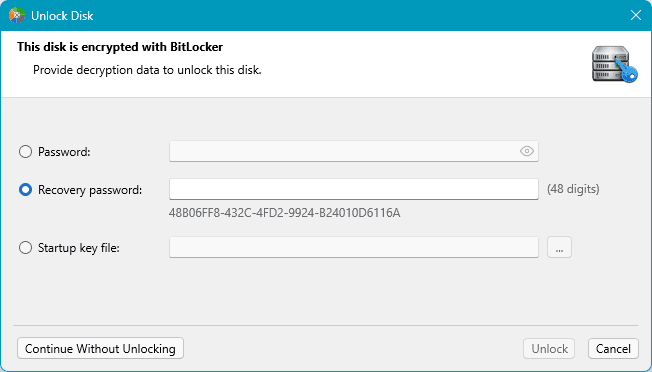Focus the Password input field
This screenshot has width=652, height=372.
[x=354, y=151]
